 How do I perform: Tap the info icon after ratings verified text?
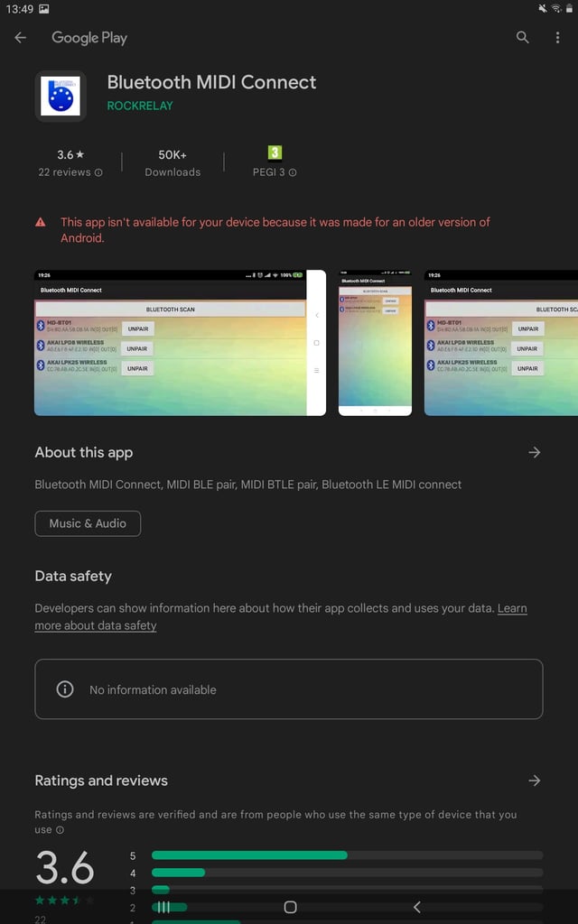tap(60, 830)
